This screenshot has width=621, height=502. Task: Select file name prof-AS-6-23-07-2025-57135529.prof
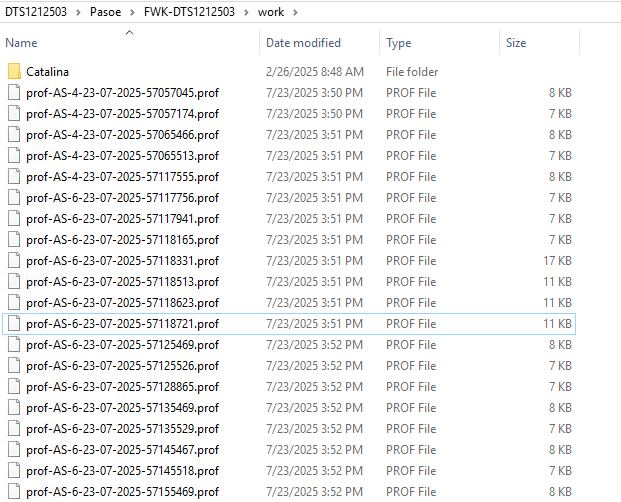(122, 428)
